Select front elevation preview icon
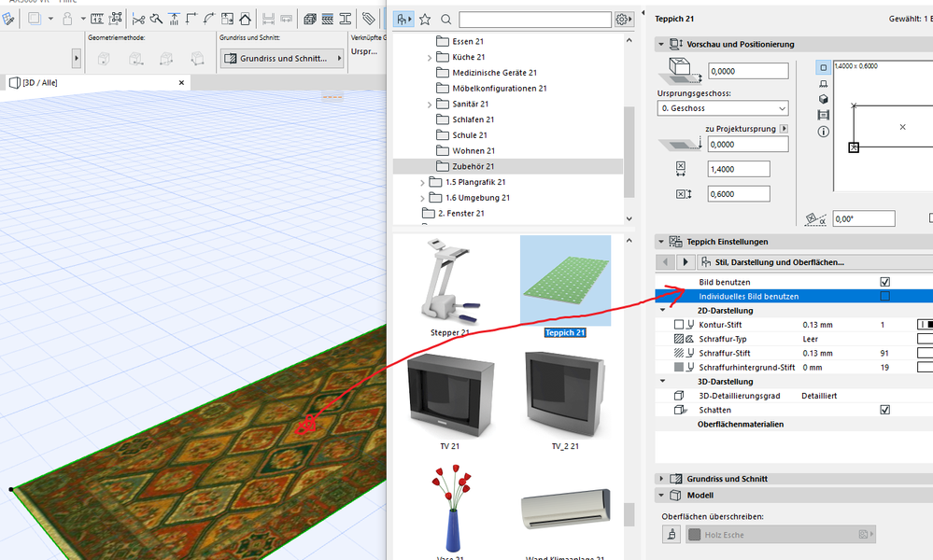933x560 pixels. [824, 84]
